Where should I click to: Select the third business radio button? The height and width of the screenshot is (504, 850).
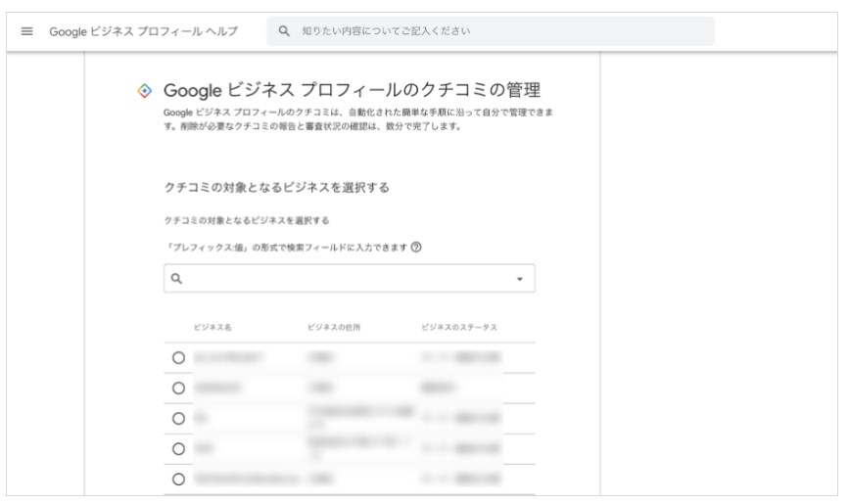[x=178, y=419]
